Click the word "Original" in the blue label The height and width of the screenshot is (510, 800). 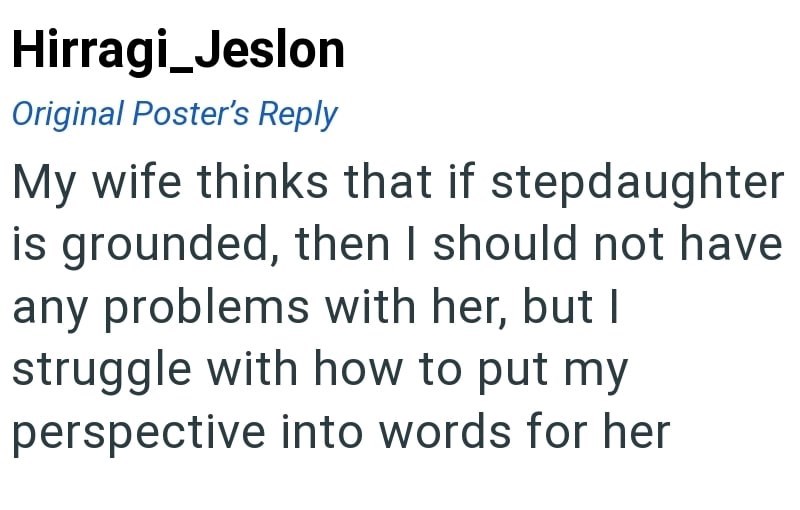coord(68,114)
